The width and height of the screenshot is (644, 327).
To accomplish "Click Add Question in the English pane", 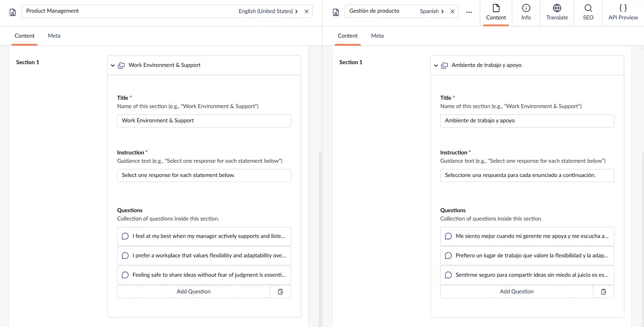I will (x=193, y=292).
